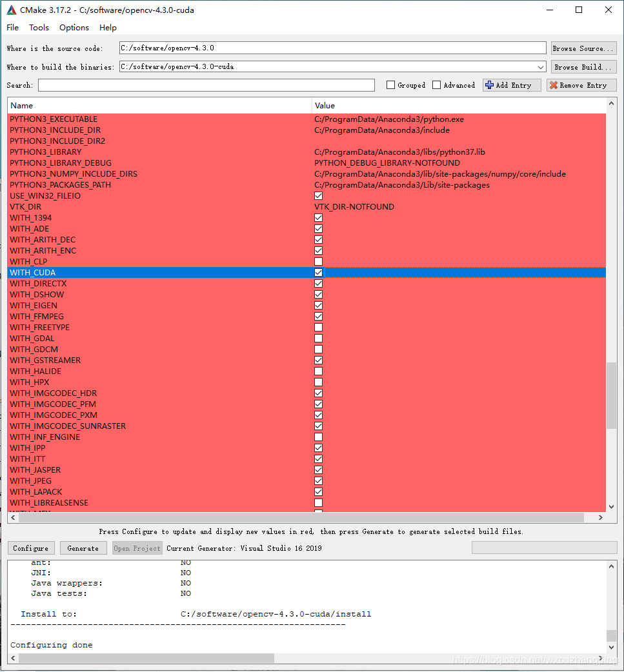Select the WITH_IMGCODEC_SUNRASTER row name

[x=68, y=426]
